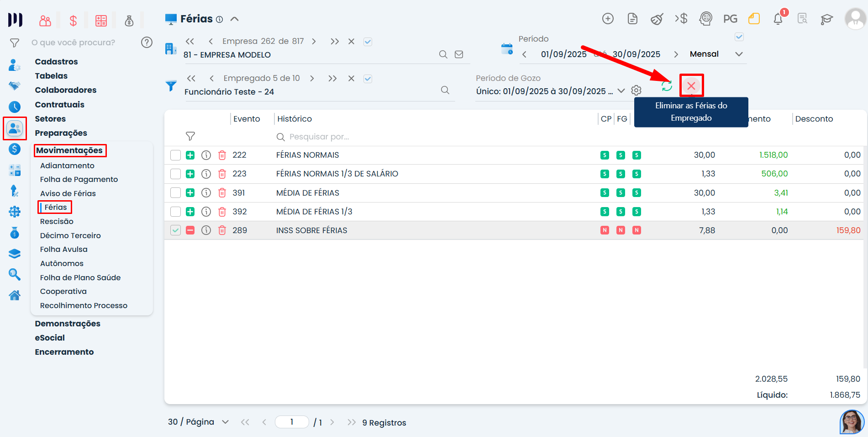
Task: Open the Período de Gozo dropdown
Action: pyautogui.click(x=621, y=91)
